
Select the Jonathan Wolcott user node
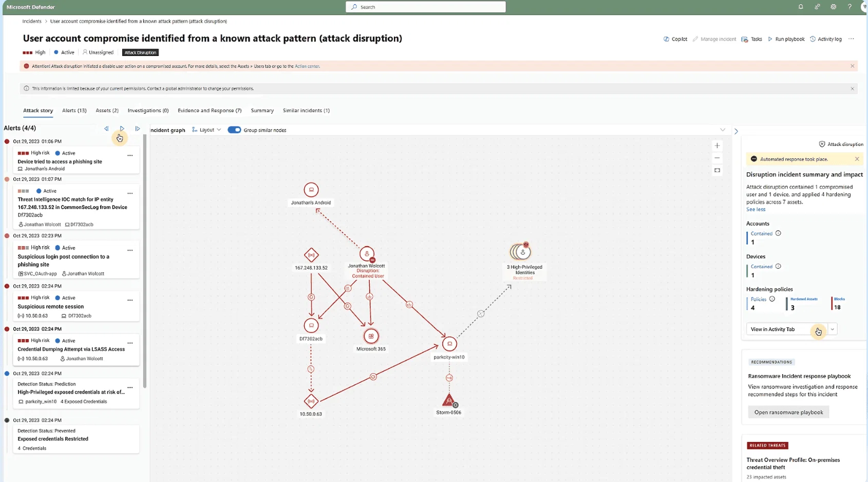click(x=367, y=254)
